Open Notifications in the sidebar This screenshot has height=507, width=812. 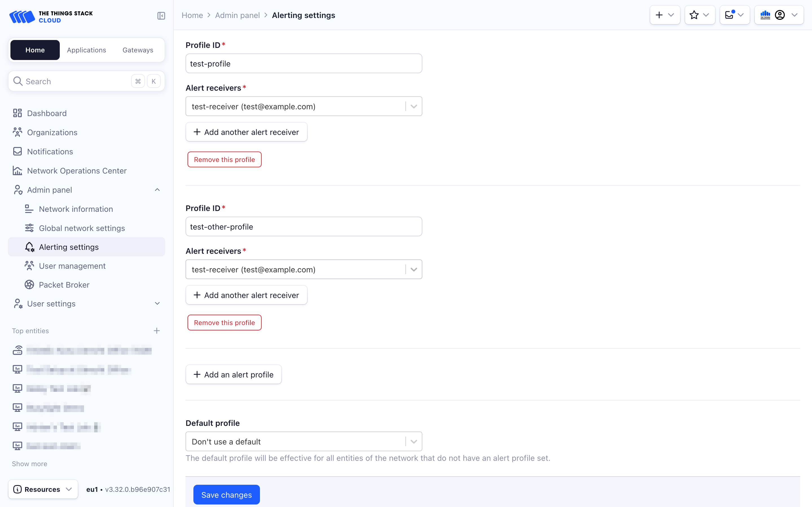[50, 151]
